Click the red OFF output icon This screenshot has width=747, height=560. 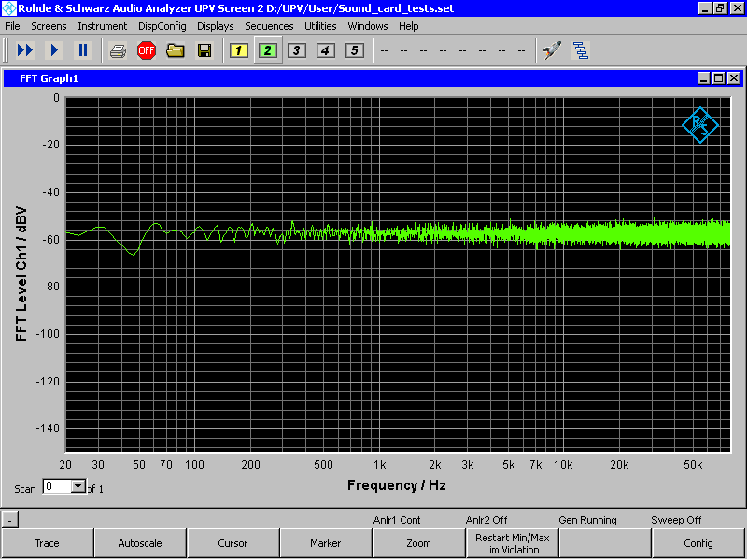click(147, 50)
